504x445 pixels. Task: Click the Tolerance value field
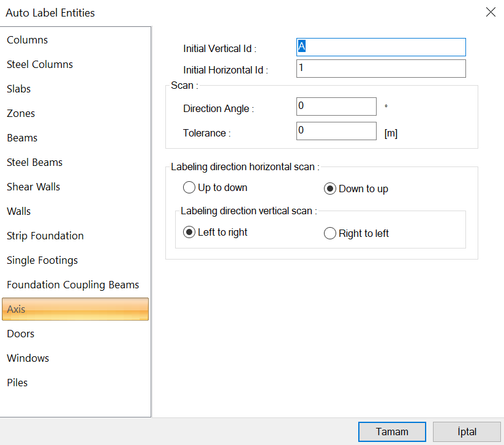[336, 131]
